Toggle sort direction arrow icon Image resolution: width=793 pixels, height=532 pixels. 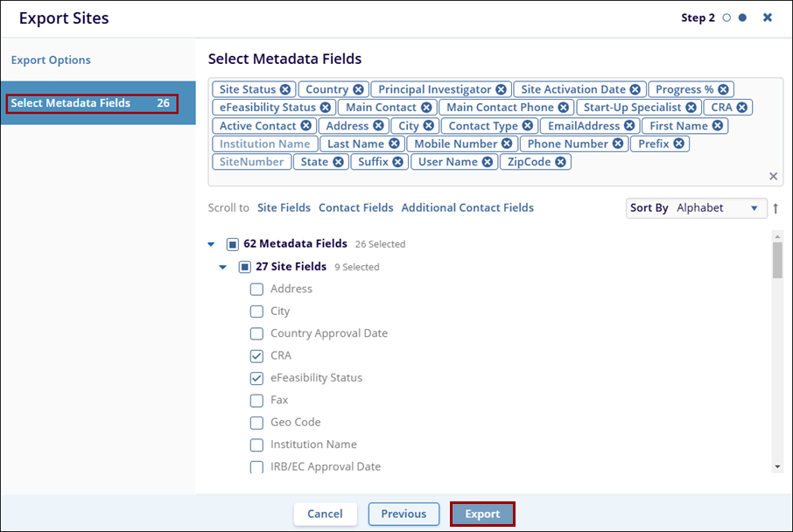tap(775, 208)
